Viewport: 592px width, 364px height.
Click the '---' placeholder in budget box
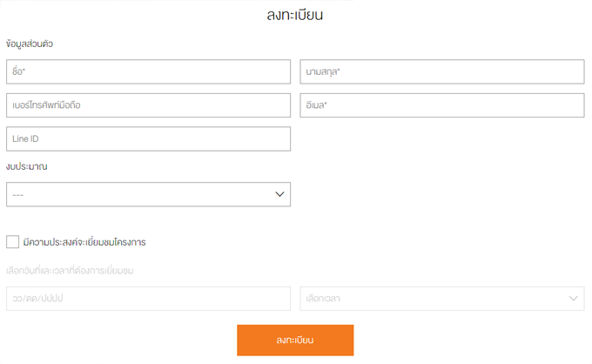point(17,194)
